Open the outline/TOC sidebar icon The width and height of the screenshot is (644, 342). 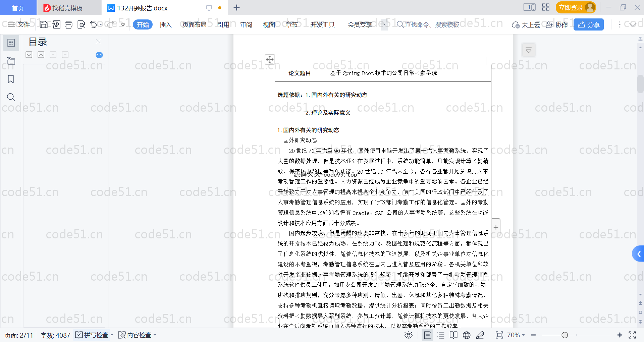11,43
